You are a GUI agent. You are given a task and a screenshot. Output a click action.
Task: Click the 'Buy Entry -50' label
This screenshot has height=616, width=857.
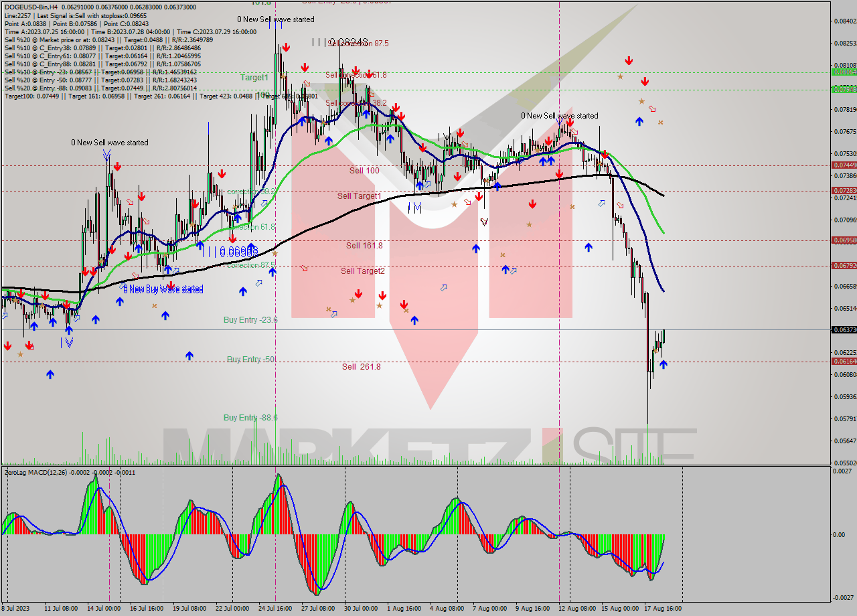click(x=250, y=360)
